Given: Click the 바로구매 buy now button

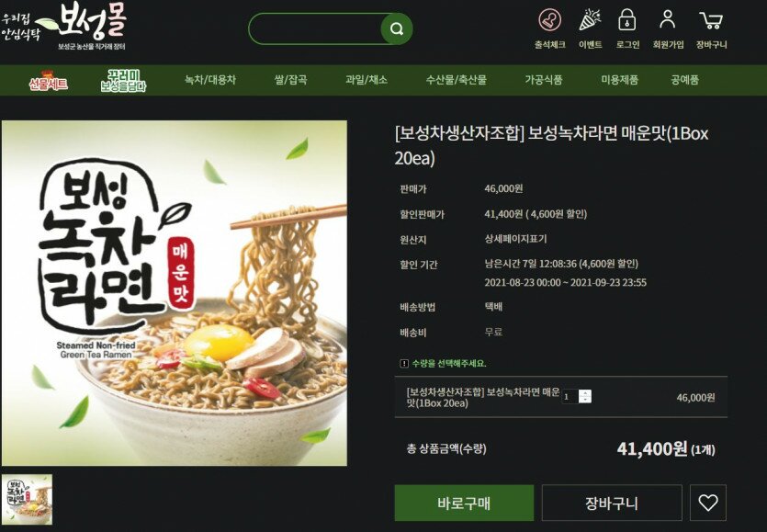Looking at the screenshot, I should tap(464, 503).
